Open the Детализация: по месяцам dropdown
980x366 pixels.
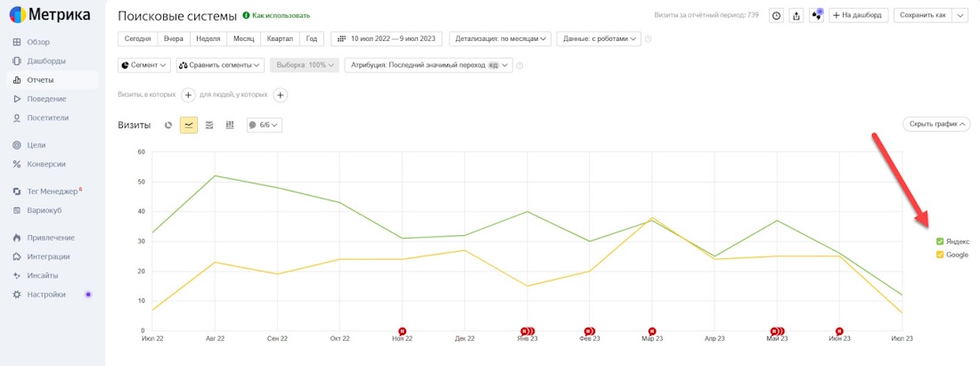click(x=500, y=39)
